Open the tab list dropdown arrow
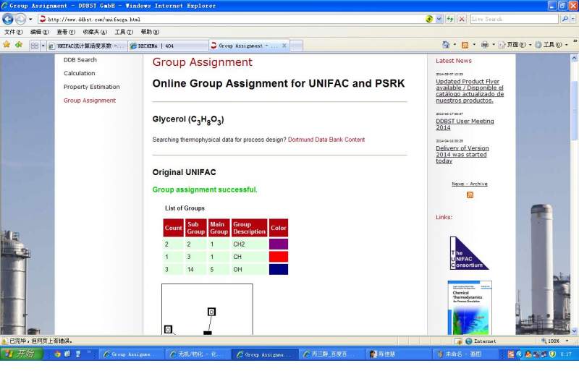 (x=43, y=46)
